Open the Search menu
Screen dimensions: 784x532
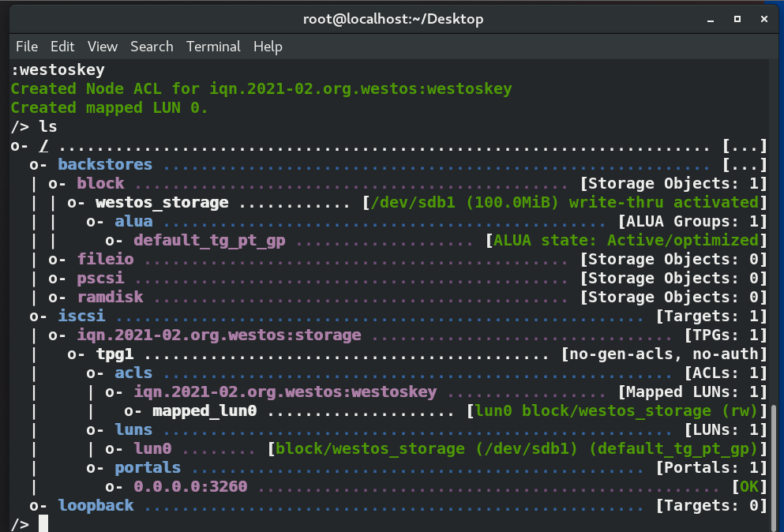(x=152, y=47)
